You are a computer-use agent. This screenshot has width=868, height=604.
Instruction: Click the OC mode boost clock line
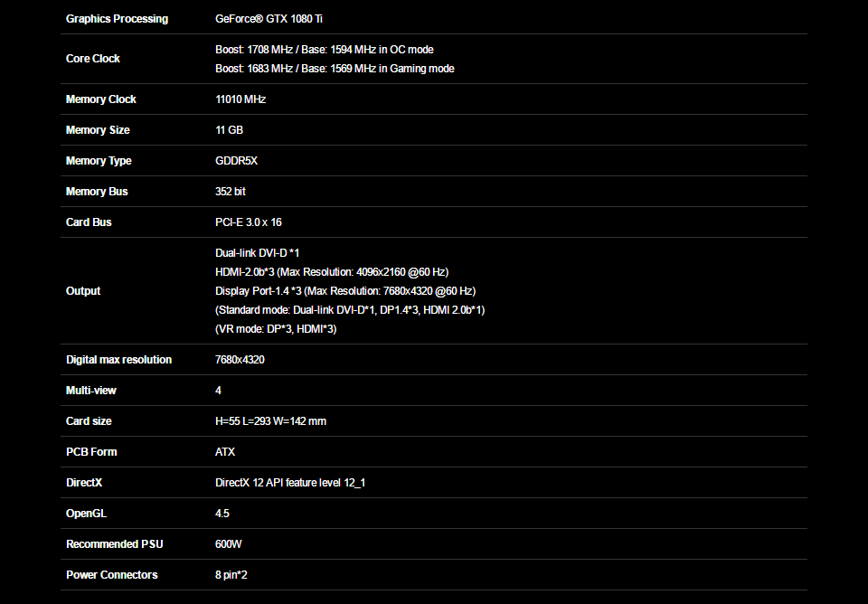click(x=324, y=50)
